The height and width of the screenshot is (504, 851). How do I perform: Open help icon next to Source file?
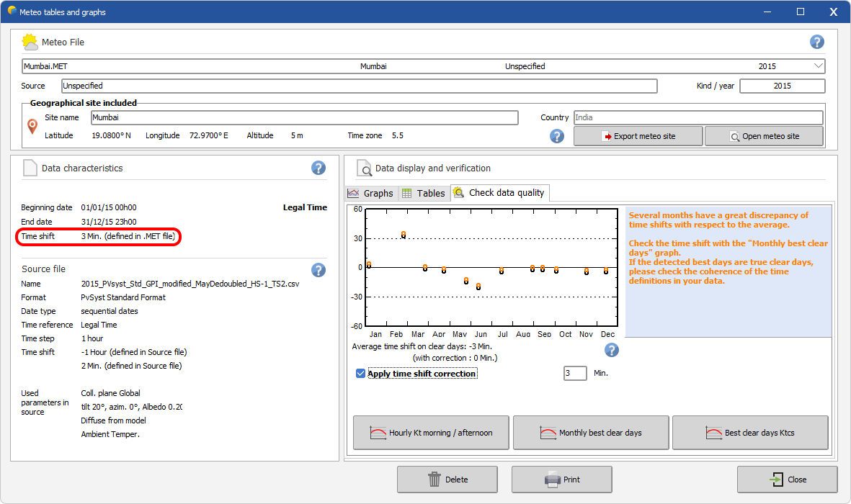click(318, 269)
